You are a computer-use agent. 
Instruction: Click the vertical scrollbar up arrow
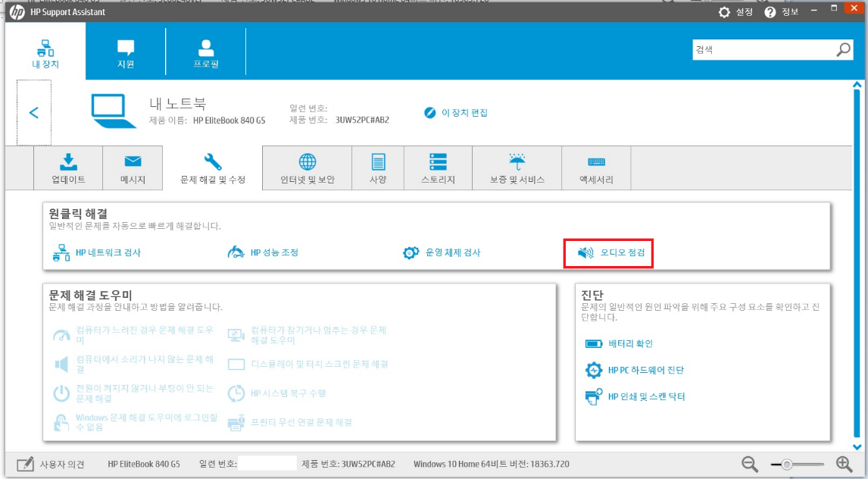coord(857,86)
